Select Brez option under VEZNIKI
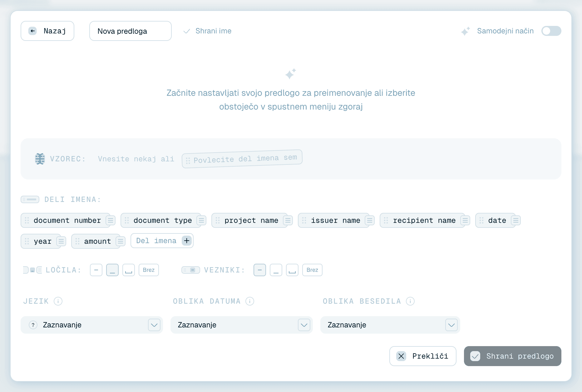This screenshot has width=582, height=392. point(312,270)
